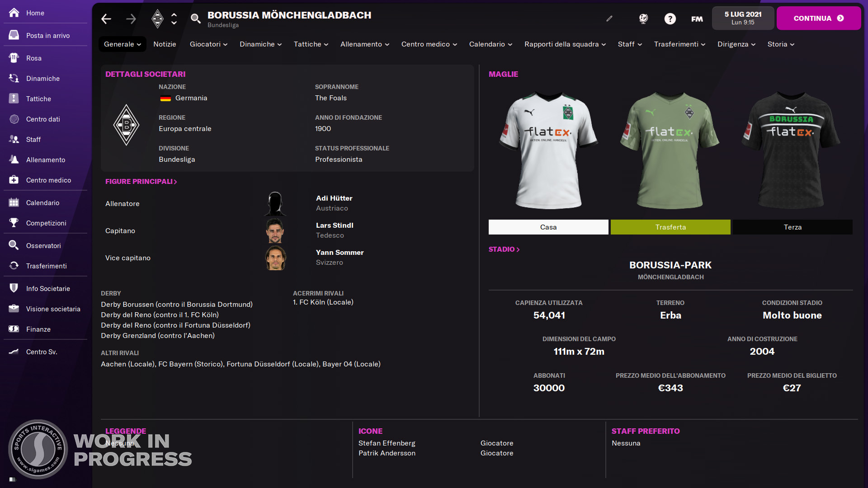
Task: Click icon Patrik Andersson
Action: pyautogui.click(x=387, y=453)
